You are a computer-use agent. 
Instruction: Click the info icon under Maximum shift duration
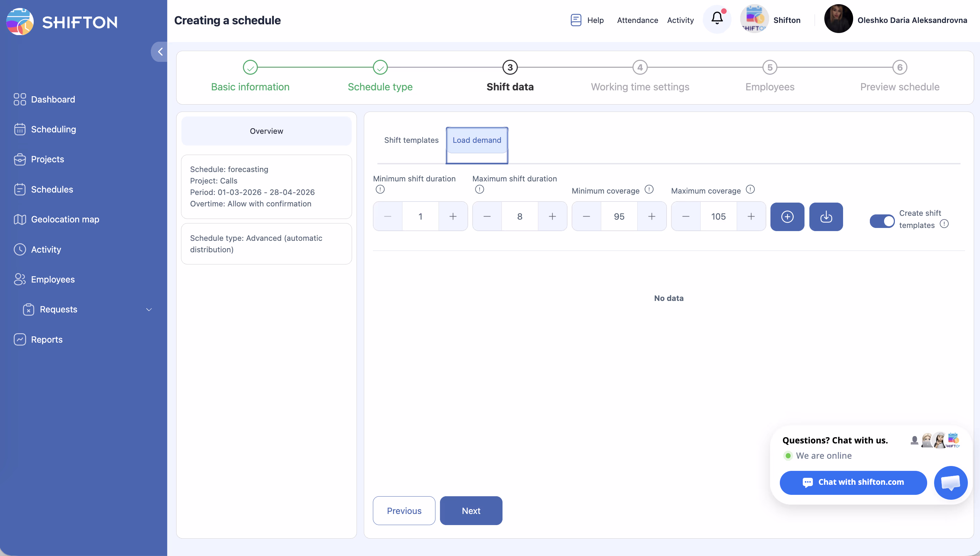(x=480, y=189)
